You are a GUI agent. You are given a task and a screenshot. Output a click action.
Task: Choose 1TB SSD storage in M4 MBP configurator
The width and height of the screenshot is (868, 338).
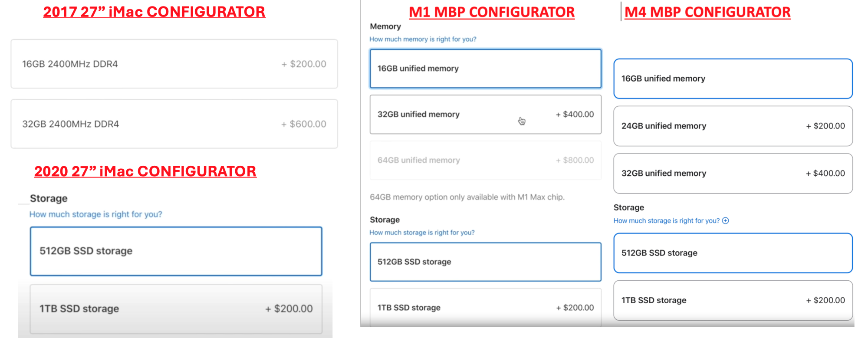[733, 300]
